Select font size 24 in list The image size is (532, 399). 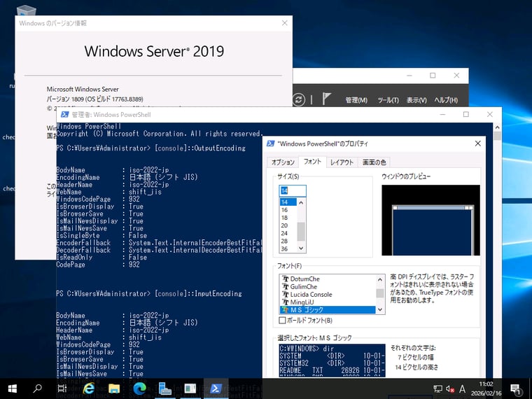tap(288, 233)
